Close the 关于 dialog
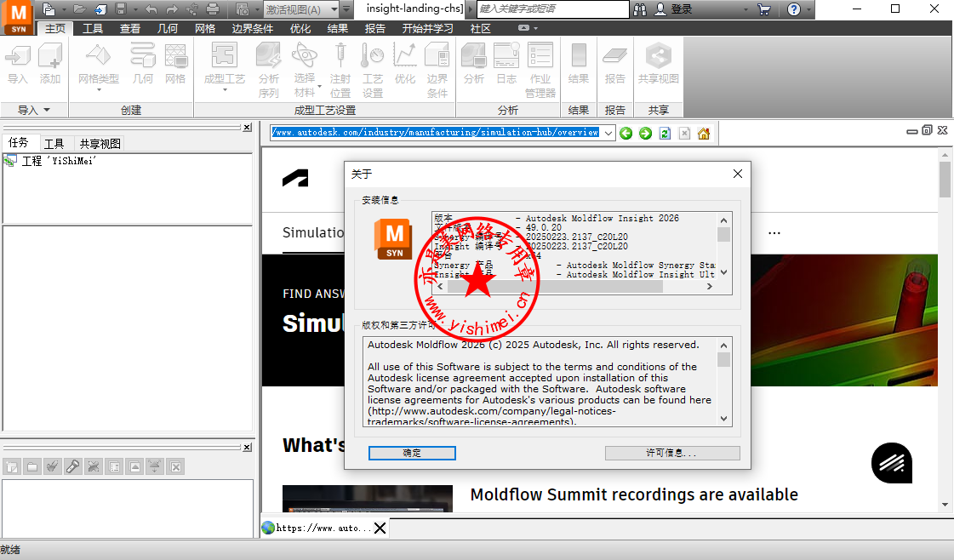The image size is (954, 560). (x=737, y=174)
